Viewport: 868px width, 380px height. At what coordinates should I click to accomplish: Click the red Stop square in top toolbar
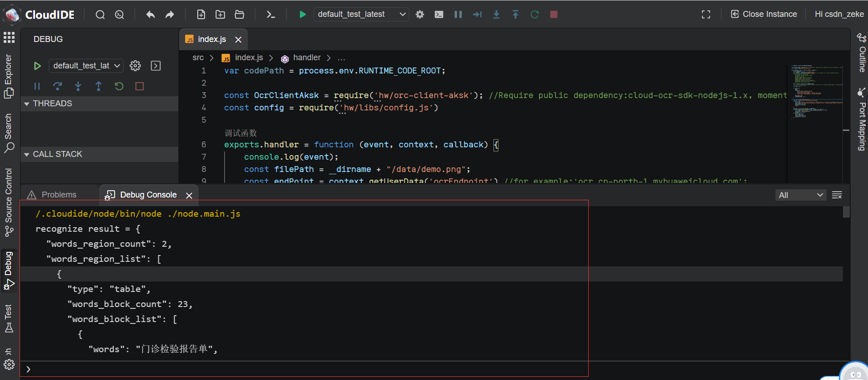pos(554,15)
